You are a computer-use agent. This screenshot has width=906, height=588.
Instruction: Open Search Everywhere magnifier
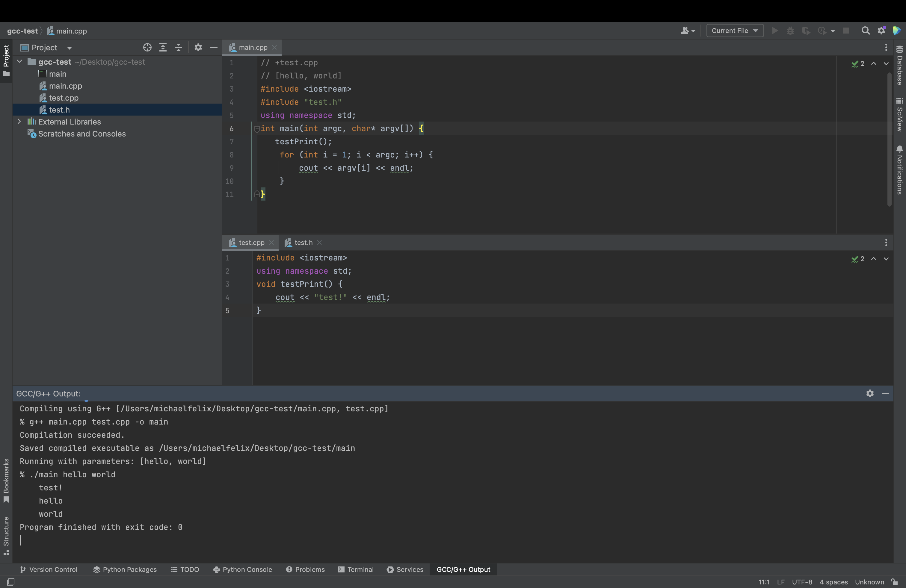pyautogui.click(x=865, y=31)
